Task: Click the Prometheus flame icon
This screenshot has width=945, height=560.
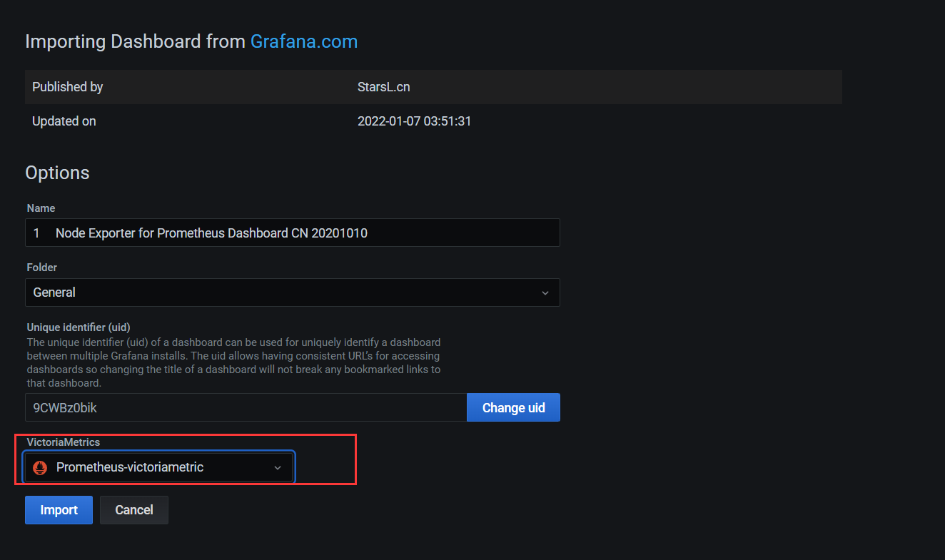Action: click(40, 468)
